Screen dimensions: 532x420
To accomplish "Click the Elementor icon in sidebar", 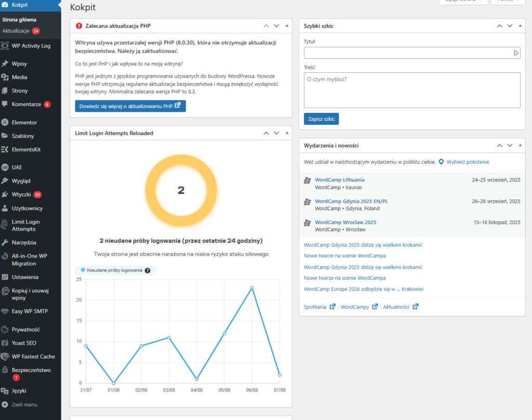I will point(5,123).
